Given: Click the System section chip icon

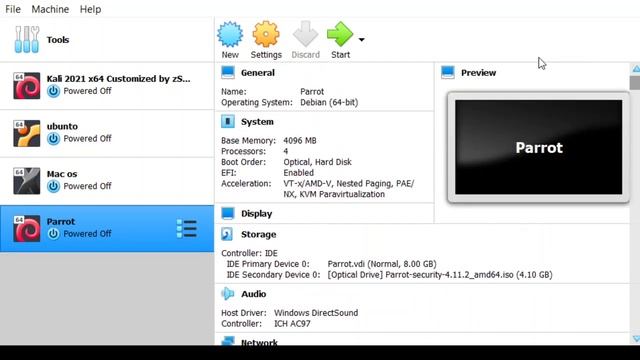Looking at the screenshot, I should click(x=228, y=122).
